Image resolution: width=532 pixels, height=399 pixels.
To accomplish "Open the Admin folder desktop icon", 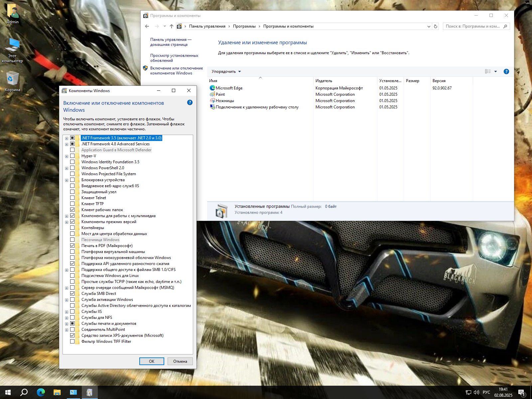I will [13, 14].
